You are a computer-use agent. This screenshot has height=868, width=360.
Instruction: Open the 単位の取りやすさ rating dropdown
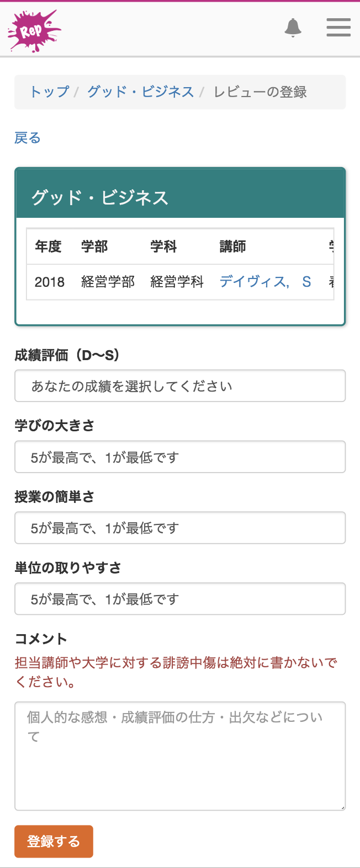click(x=180, y=599)
